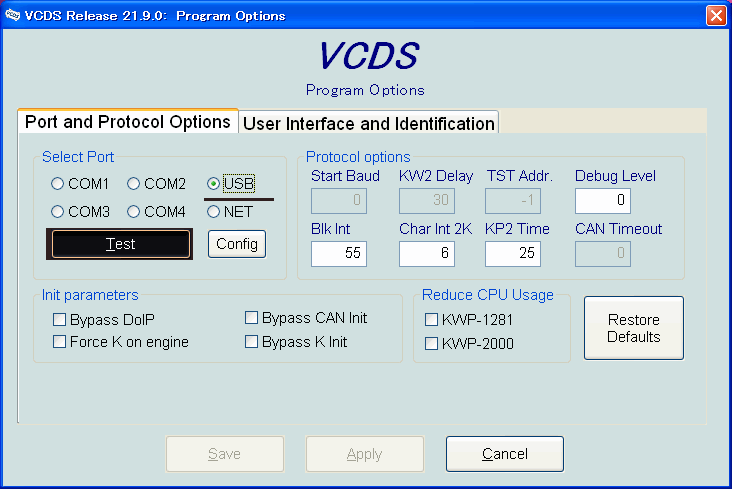Click the Apply button

click(365, 454)
